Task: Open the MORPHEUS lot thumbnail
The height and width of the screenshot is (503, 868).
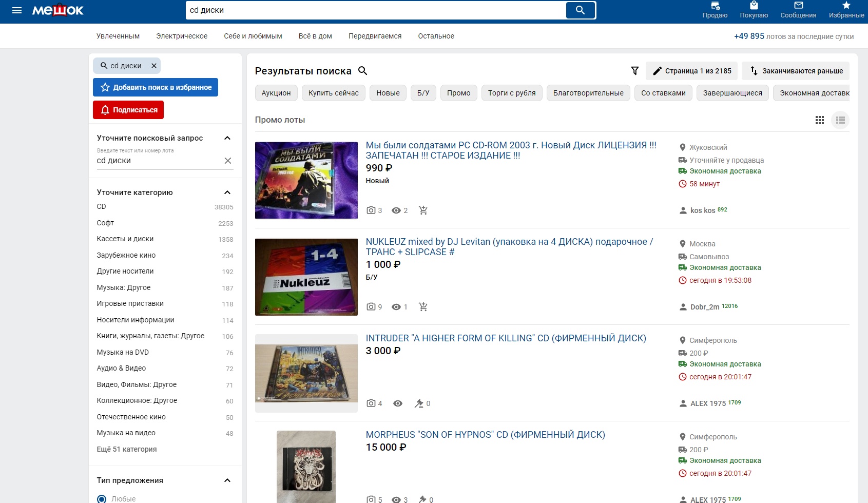Action: pyautogui.click(x=306, y=467)
